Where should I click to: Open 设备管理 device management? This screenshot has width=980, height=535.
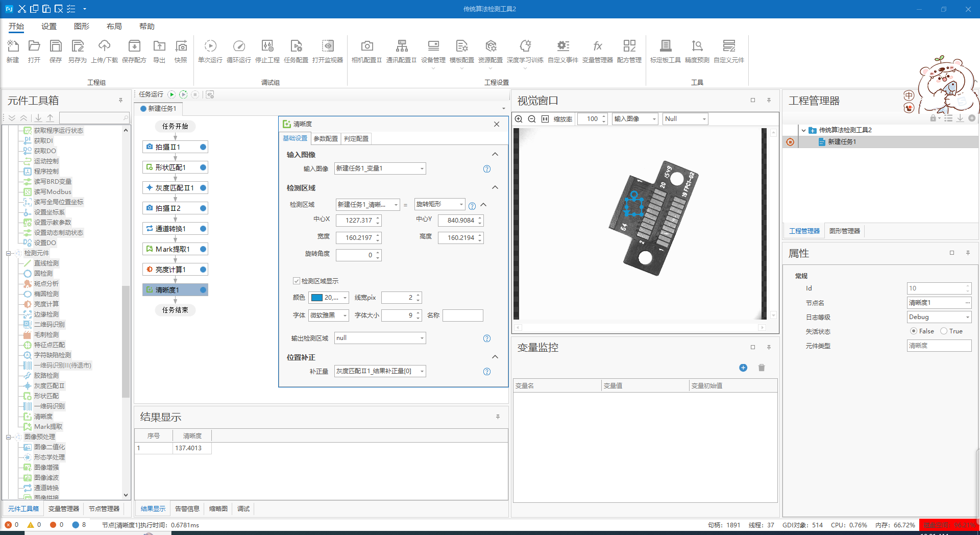(433, 46)
